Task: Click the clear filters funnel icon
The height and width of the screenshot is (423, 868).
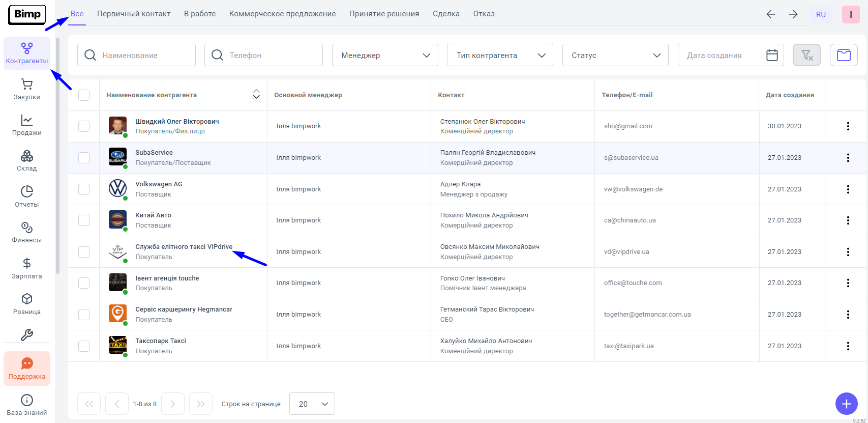Action: click(x=806, y=55)
